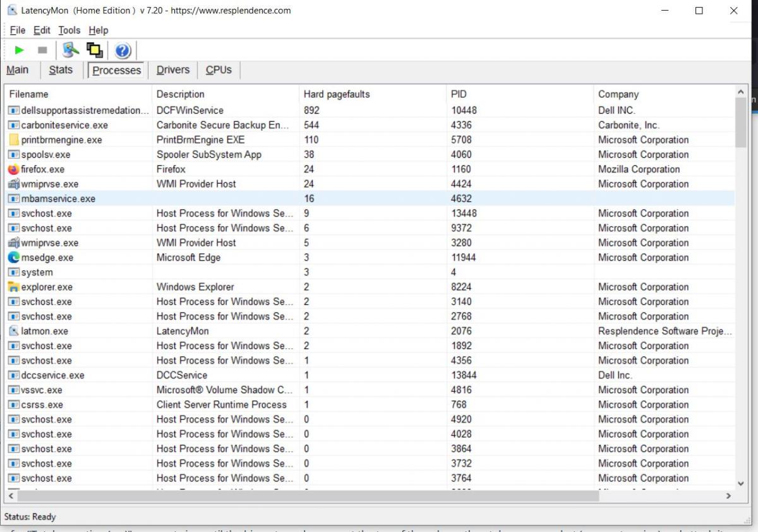Click PID 10448 in the first row
The height and width of the screenshot is (532, 758).
(464, 110)
